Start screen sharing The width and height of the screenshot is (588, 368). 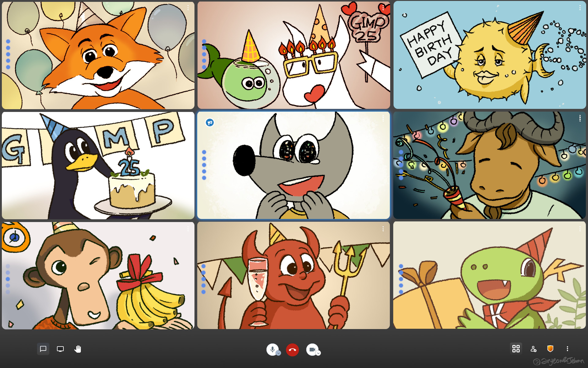click(x=60, y=349)
